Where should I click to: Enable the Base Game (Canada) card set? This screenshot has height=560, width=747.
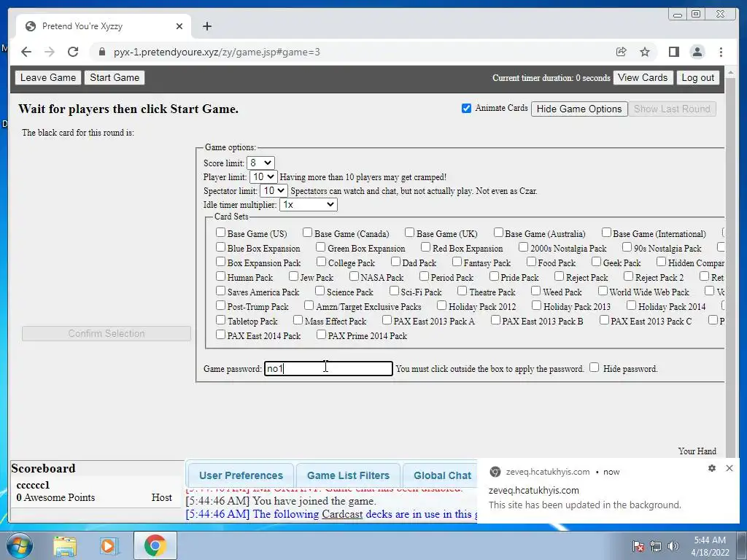308,233
